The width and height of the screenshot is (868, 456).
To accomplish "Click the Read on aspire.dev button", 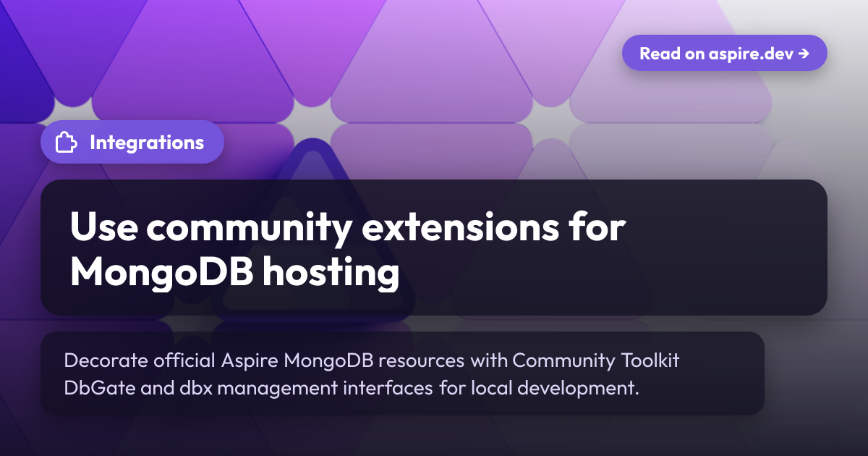I will pyautogui.click(x=724, y=53).
